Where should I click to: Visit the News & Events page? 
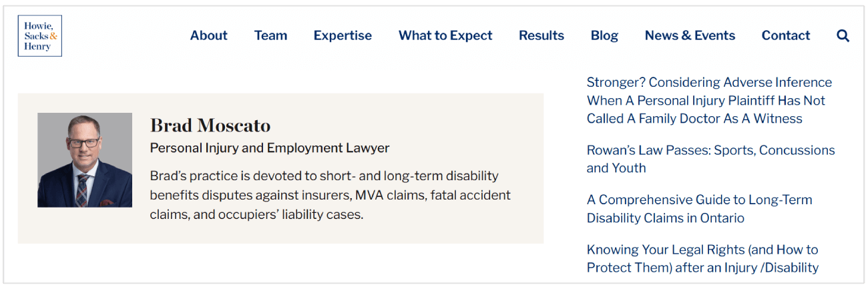click(690, 36)
